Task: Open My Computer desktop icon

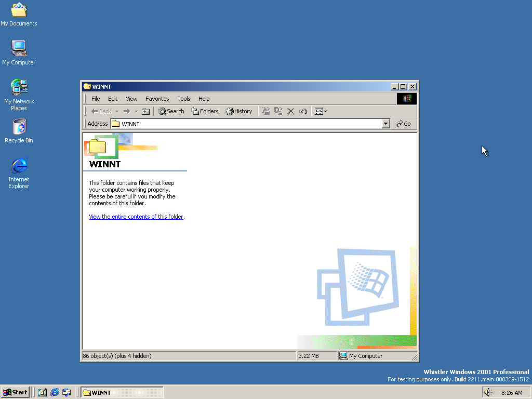Action: [19, 52]
